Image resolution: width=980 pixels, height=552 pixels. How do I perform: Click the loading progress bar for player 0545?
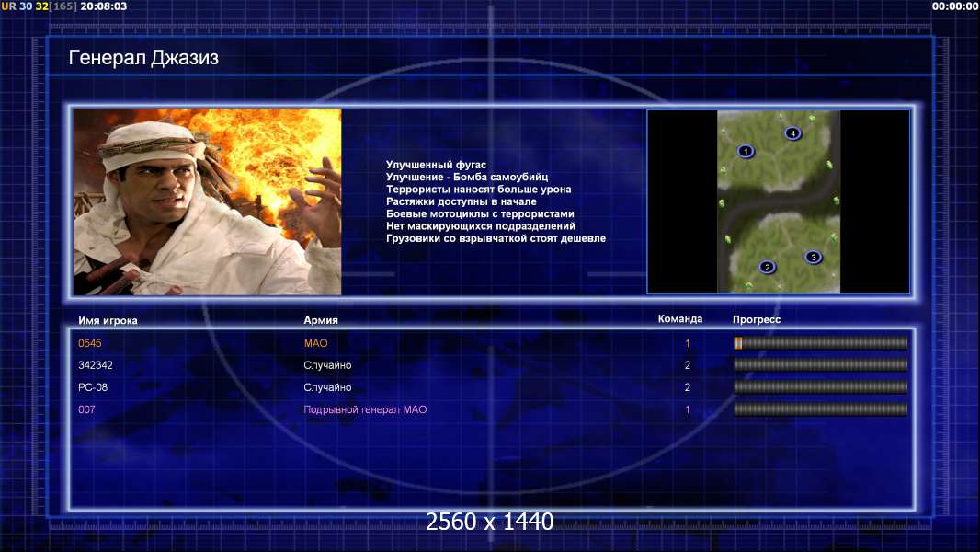tap(821, 342)
